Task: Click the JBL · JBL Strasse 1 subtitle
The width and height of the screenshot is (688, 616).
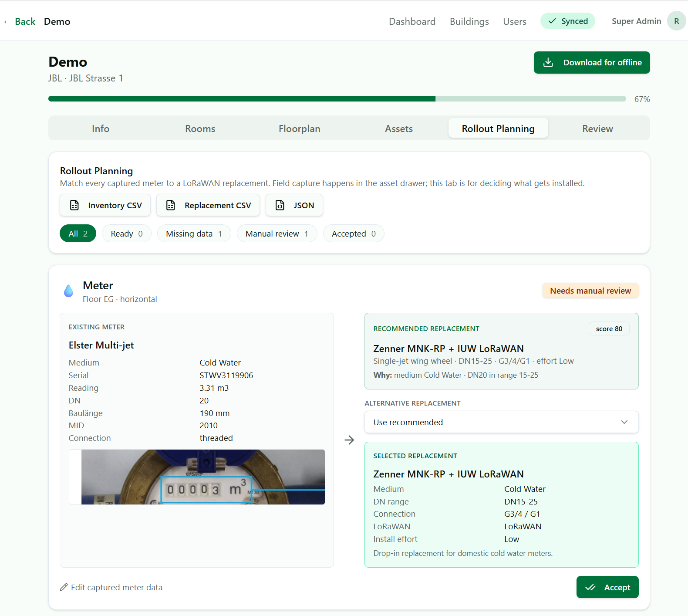Action: 86,78
